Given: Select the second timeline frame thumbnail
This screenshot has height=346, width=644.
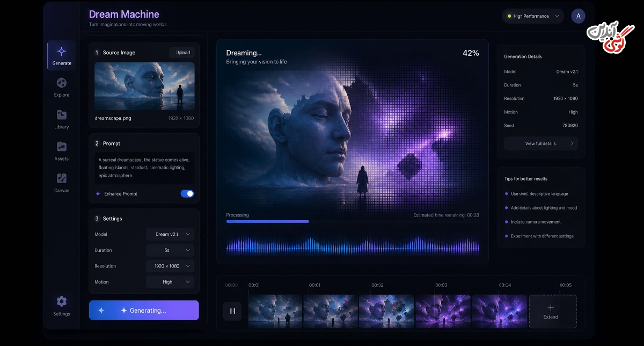Looking at the screenshot, I should click(331, 311).
